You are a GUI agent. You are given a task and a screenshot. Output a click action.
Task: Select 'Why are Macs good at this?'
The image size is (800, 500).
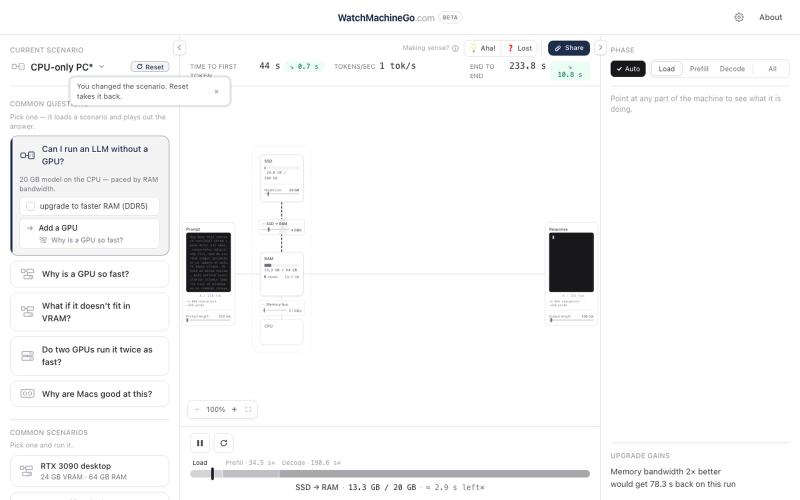coord(90,394)
